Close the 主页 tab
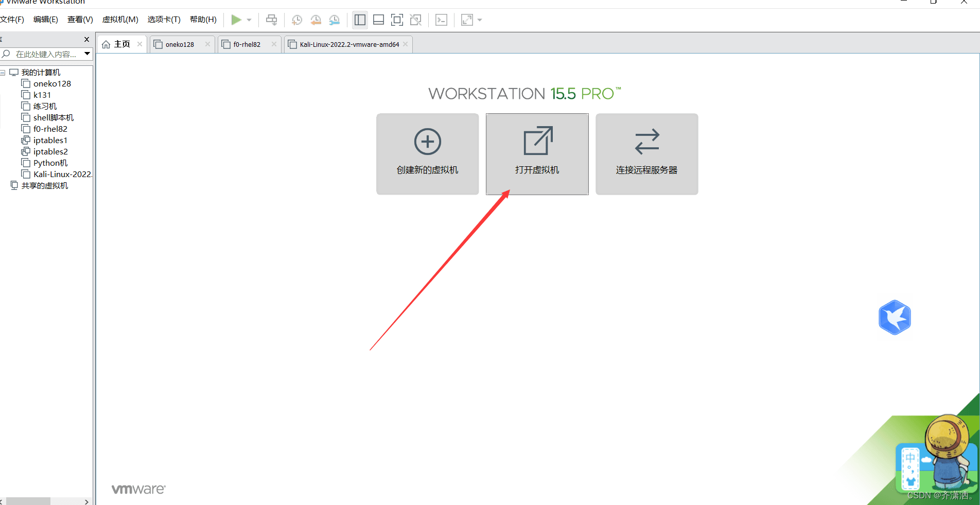 pyautogui.click(x=139, y=44)
